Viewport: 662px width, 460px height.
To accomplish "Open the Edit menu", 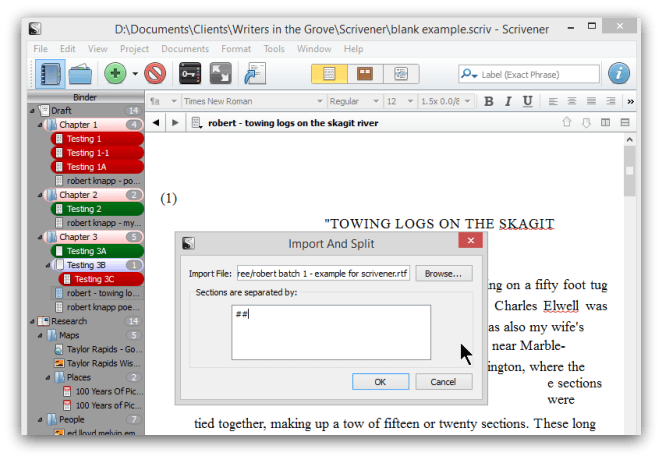I will [68, 49].
